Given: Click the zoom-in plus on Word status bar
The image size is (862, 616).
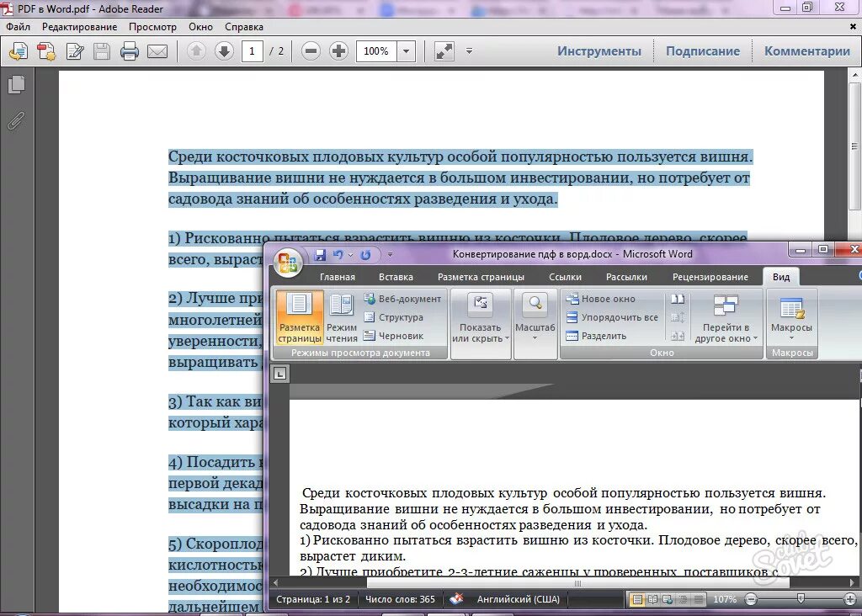Looking at the screenshot, I should click(x=850, y=599).
